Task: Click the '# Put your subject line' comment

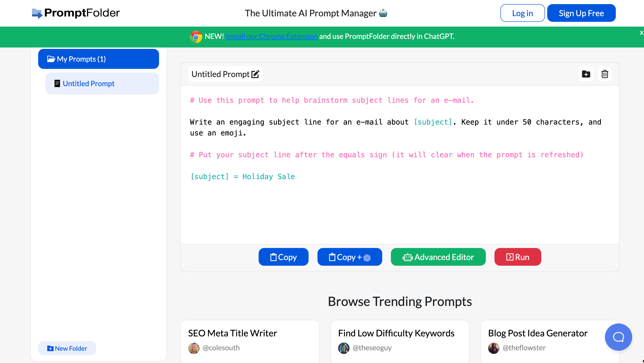Action: tap(387, 155)
